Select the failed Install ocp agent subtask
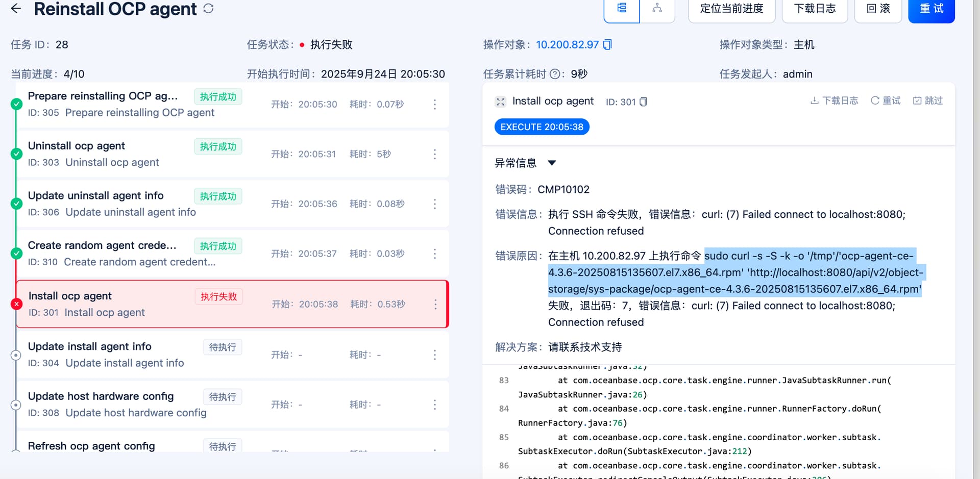The height and width of the screenshot is (479, 980). coord(233,304)
